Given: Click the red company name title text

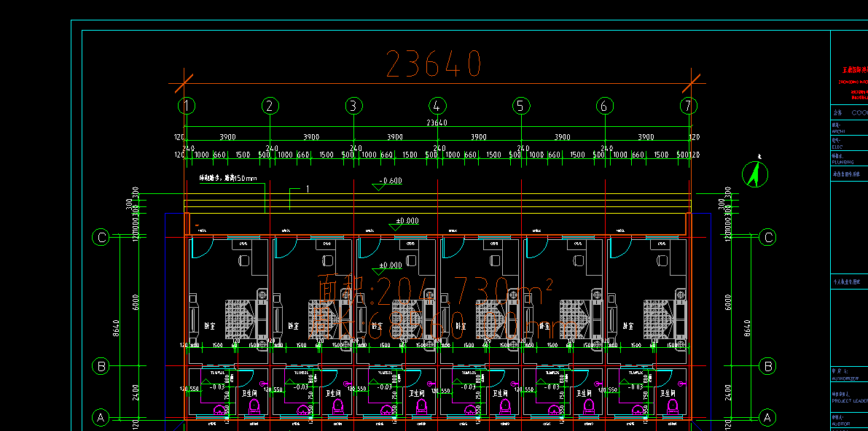Looking at the screenshot, I should pyautogui.click(x=856, y=71).
